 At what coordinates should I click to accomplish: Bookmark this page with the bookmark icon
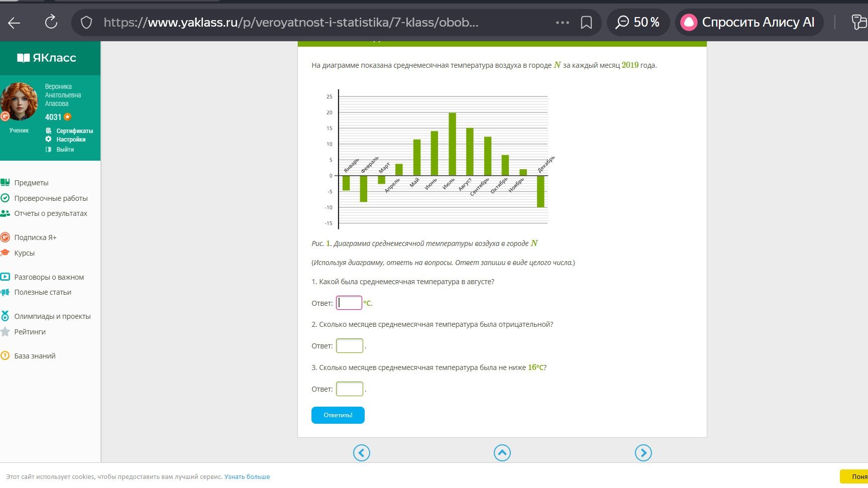click(x=586, y=23)
